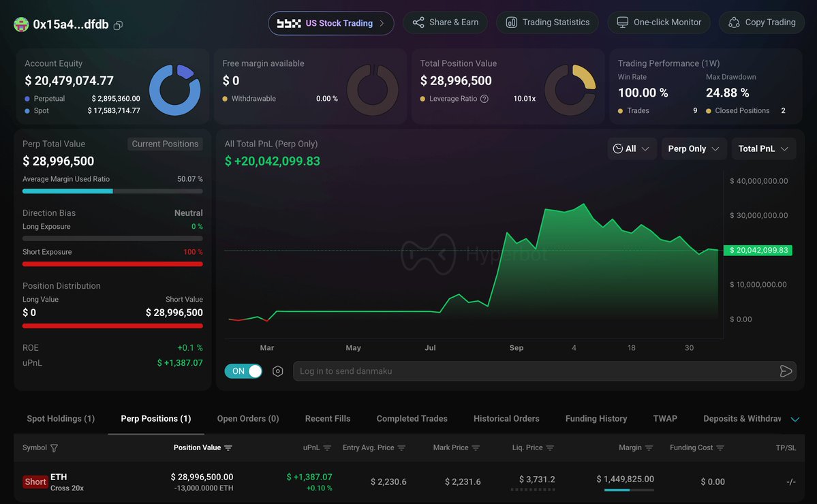
Task: Focus the 'Log in to send danmaku' field
Action: pos(544,371)
